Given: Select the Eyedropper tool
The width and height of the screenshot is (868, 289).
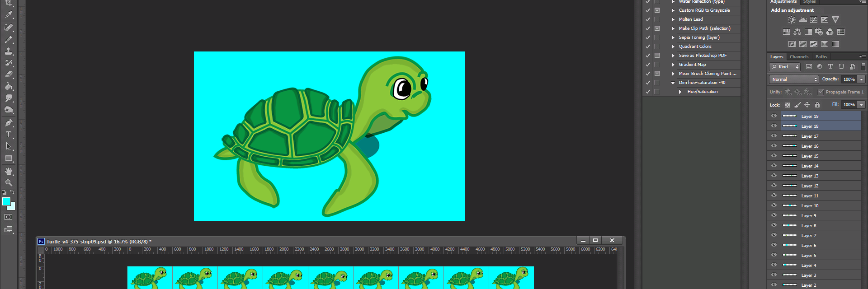Looking at the screenshot, I should tap(9, 15).
